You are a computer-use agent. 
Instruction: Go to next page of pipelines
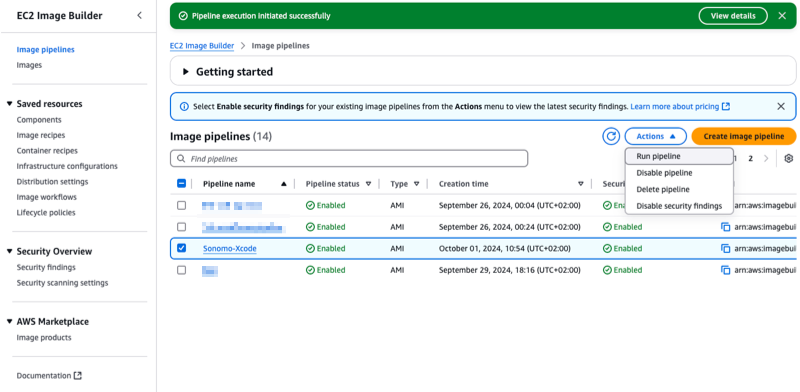coord(766,159)
